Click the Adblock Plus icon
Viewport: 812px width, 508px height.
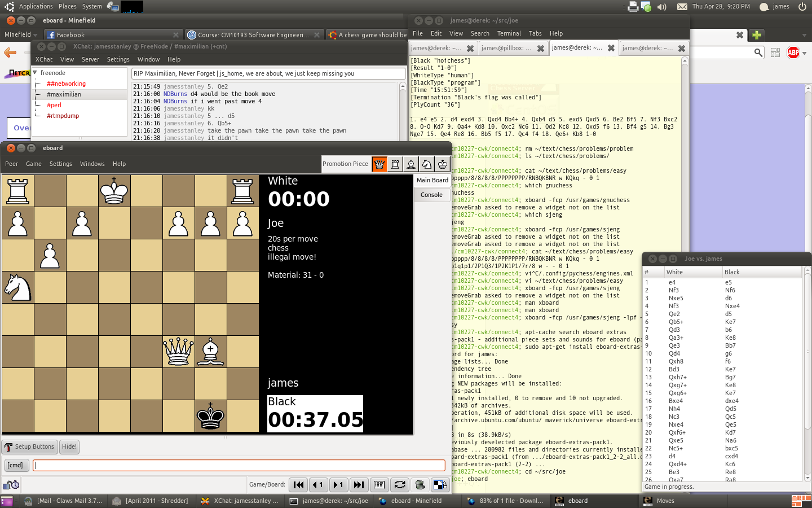tap(793, 52)
